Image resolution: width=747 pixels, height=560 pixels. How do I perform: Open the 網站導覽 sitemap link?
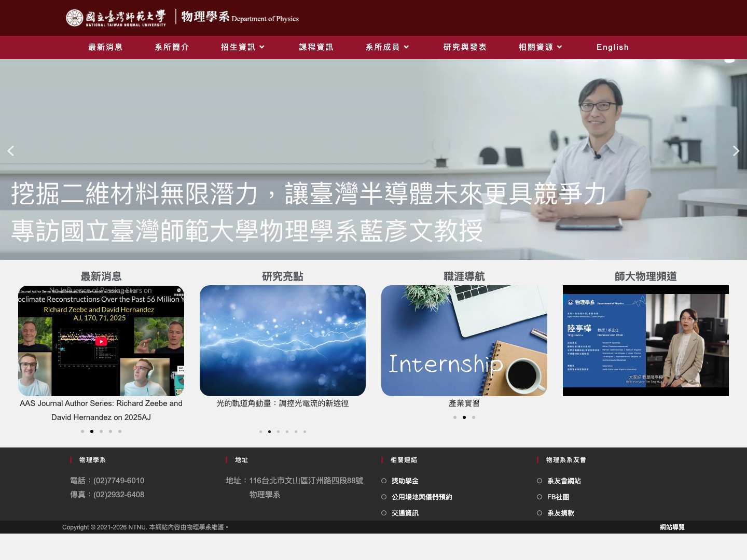click(x=672, y=527)
